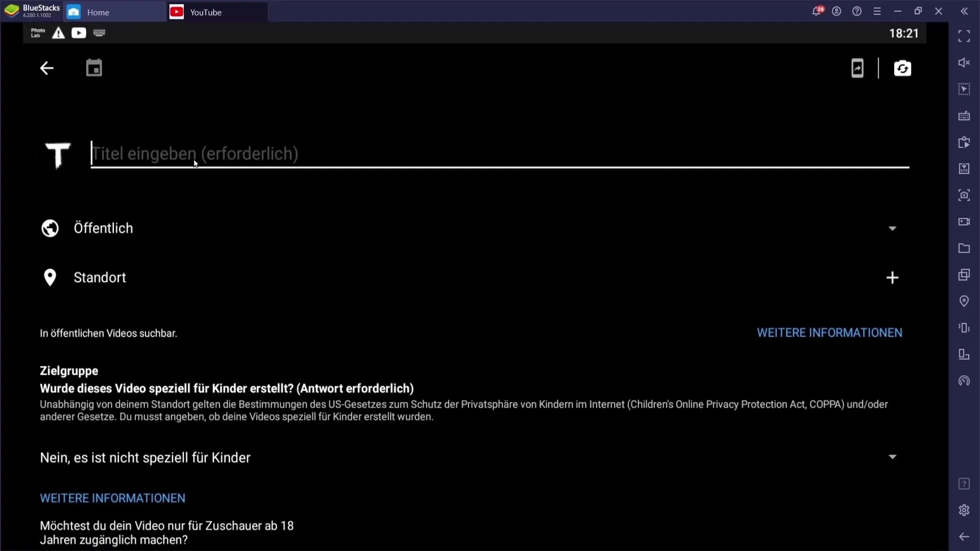This screenshot has width=980, height=551.
Task: Click the camera flip/rotate icon
Action: [x=901, y=67]
